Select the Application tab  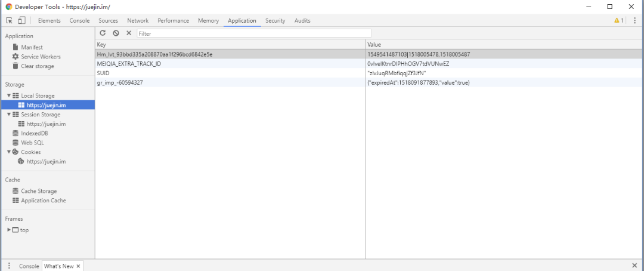click(242, 20)
